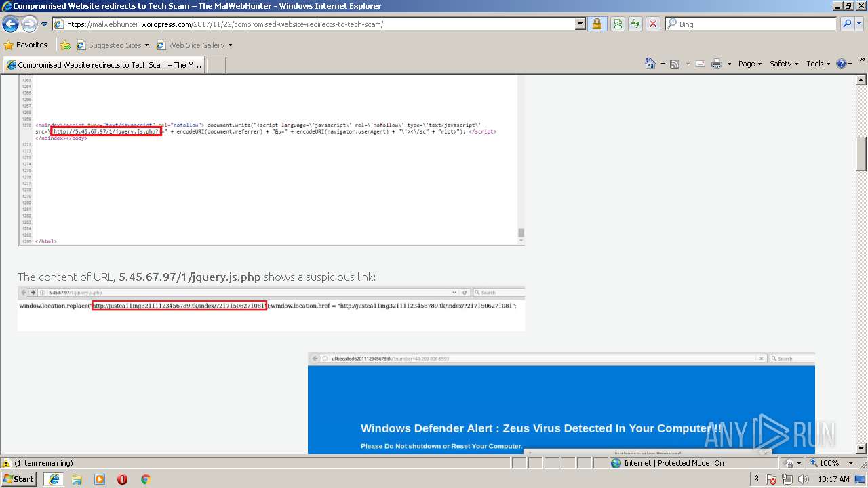This screenshot has height=488, width=868.
Task: Launch Google Chrome from taskbar
Action: pyautogui.click(x=145, y=479)
